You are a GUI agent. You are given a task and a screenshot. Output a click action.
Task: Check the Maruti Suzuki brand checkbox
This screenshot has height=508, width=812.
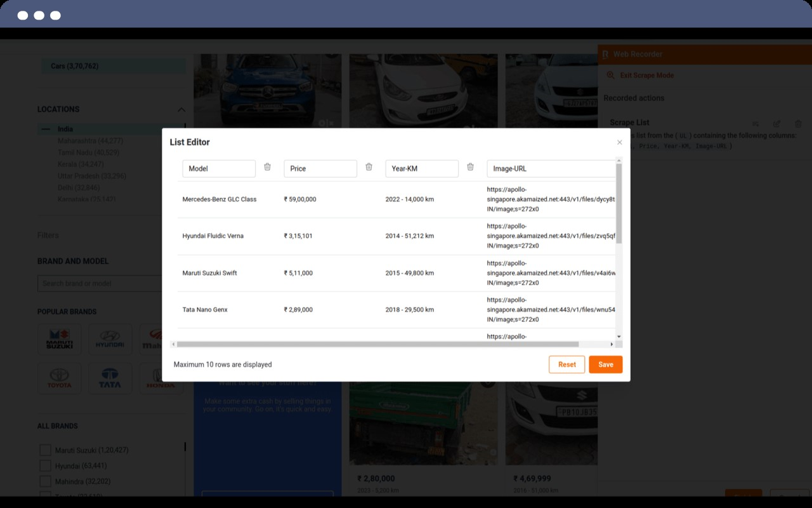tap(45, 450)
